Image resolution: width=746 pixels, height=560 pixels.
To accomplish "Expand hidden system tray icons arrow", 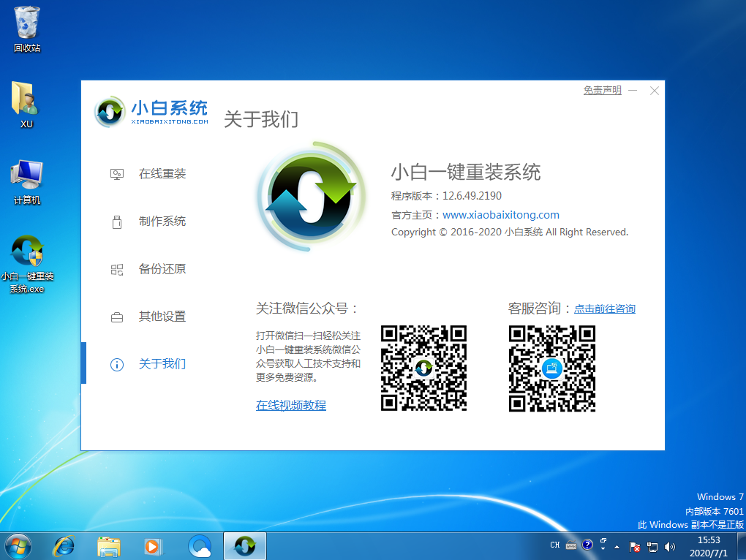I will (x=617, y=546).
